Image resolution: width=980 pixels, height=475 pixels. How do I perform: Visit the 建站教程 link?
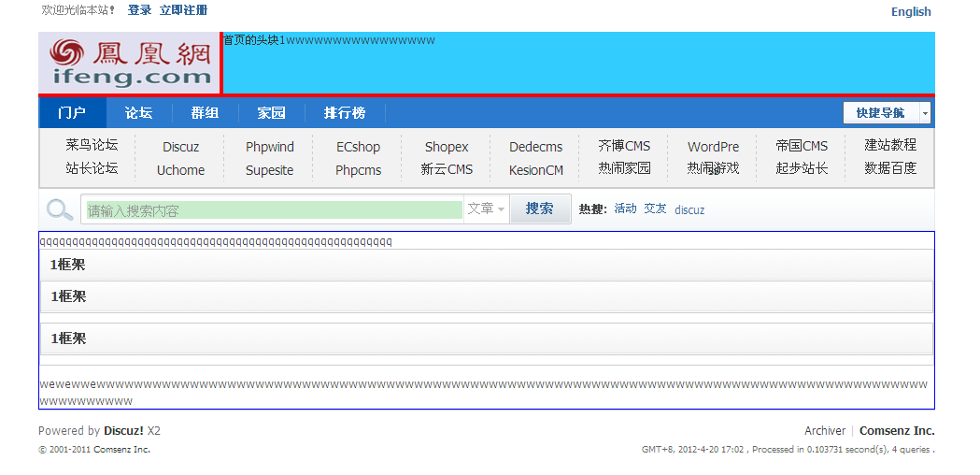point(890,145)
